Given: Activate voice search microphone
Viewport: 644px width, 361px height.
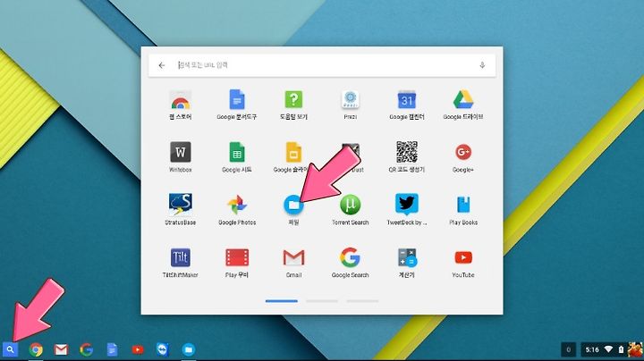Looking at the screenshot, I should click(482, 65).
